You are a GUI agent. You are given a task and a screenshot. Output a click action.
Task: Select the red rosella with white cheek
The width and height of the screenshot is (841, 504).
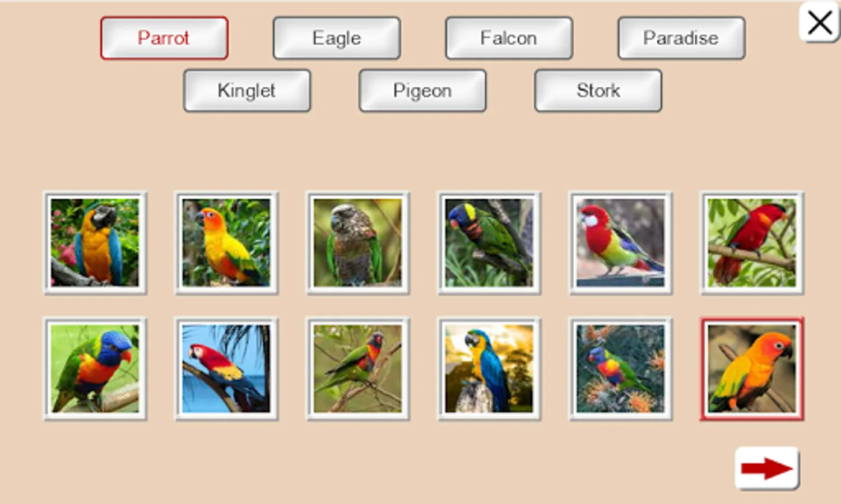(620, 243)
